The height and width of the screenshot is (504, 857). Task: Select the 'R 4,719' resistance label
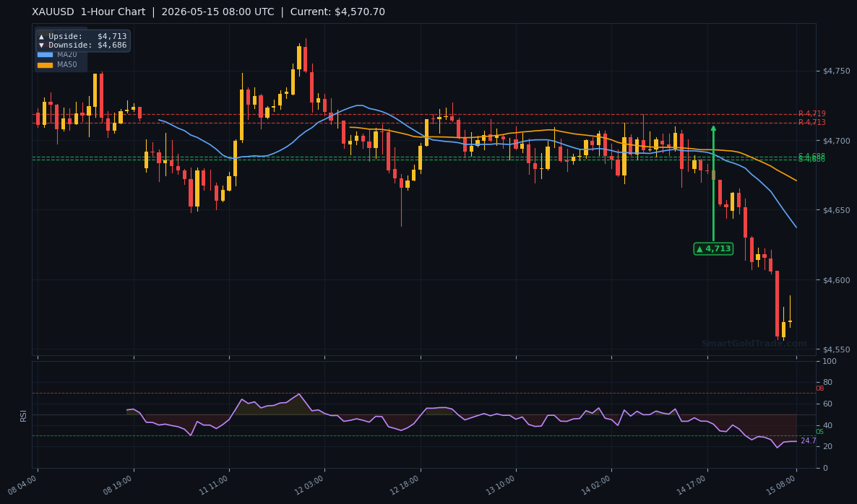(x=811, y=114)
